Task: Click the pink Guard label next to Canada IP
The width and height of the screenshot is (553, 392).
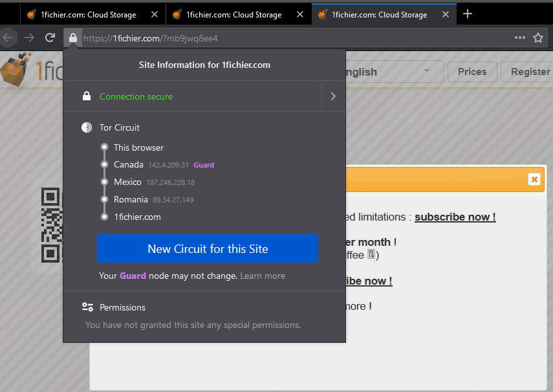Action: coord(204,165)
